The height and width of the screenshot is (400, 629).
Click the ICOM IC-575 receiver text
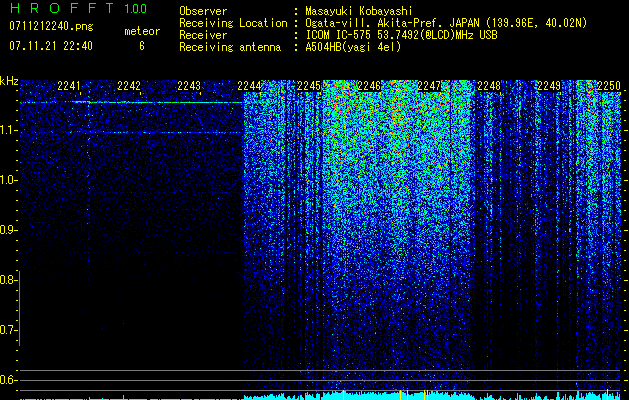[x=402, y=35]
